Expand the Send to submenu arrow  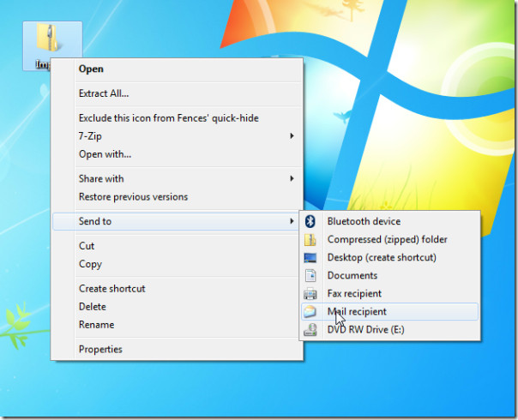click(292, 221)
